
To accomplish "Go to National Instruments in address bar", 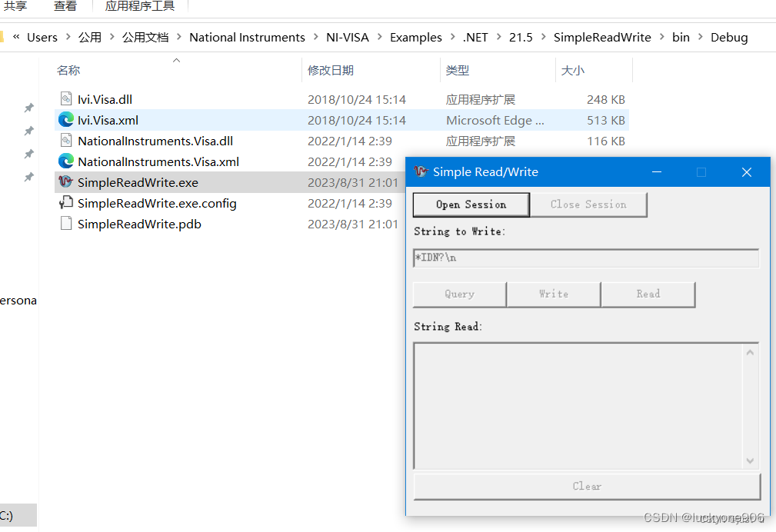I will 247,37.
